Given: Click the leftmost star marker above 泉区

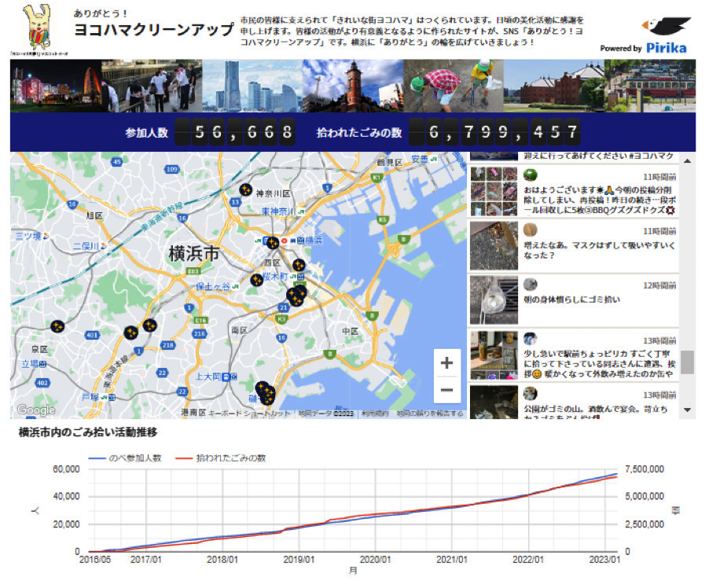Looking at the screenshot, I should click(57, 326).
